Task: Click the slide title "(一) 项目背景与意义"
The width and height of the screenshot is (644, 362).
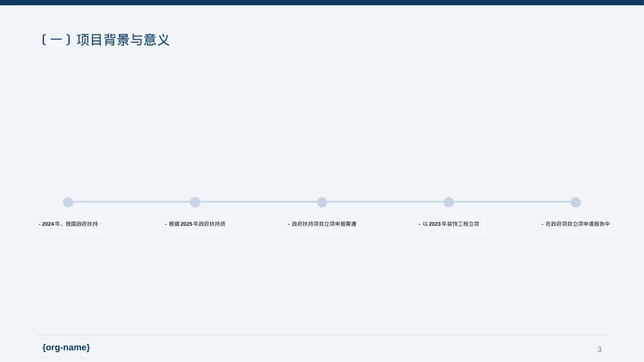Action: pyautogui.click(x=105, y=40)
